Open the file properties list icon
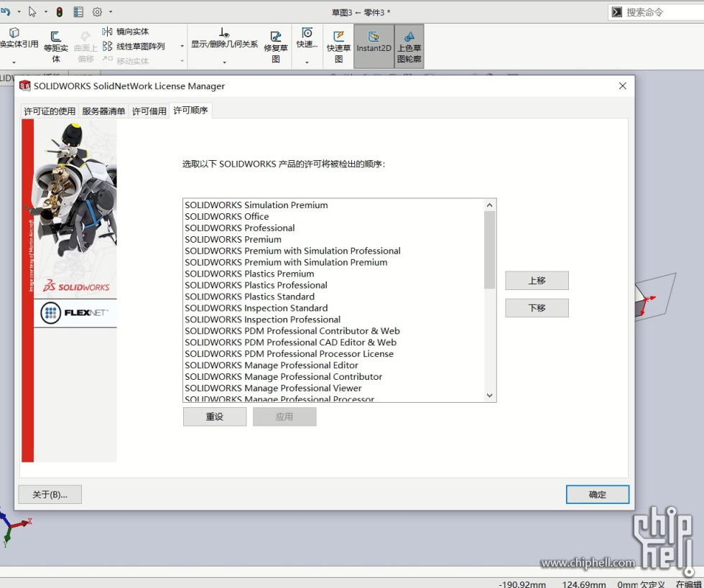This screenshot has width=704, height=588. (78, 12)
